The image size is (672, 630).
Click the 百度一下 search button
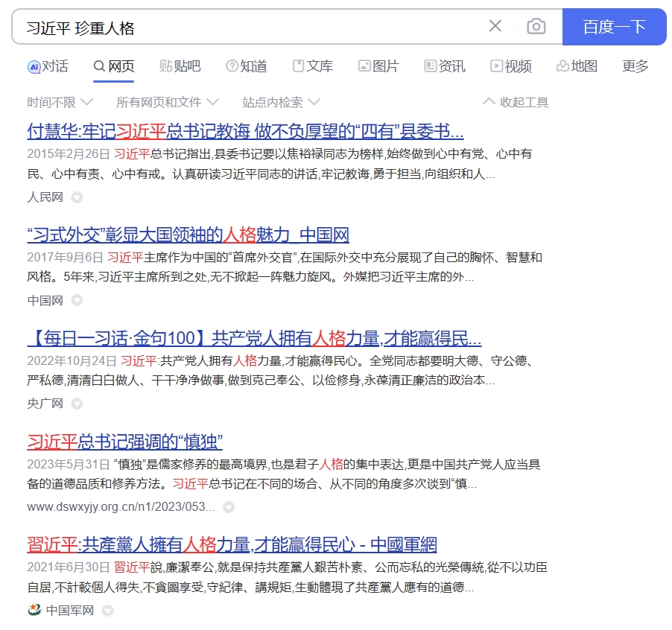[614, 27]
